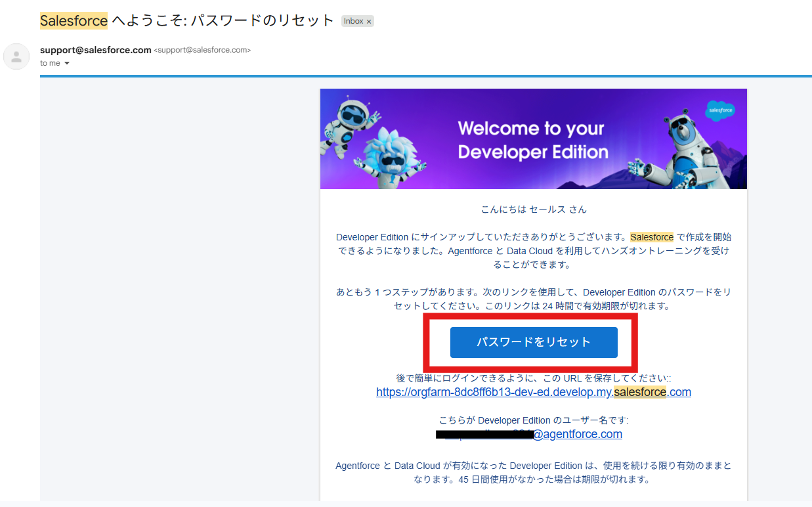Click the sender address in angle brackets
This screenshot has width=812, height=507.
[x=202, y=51]
